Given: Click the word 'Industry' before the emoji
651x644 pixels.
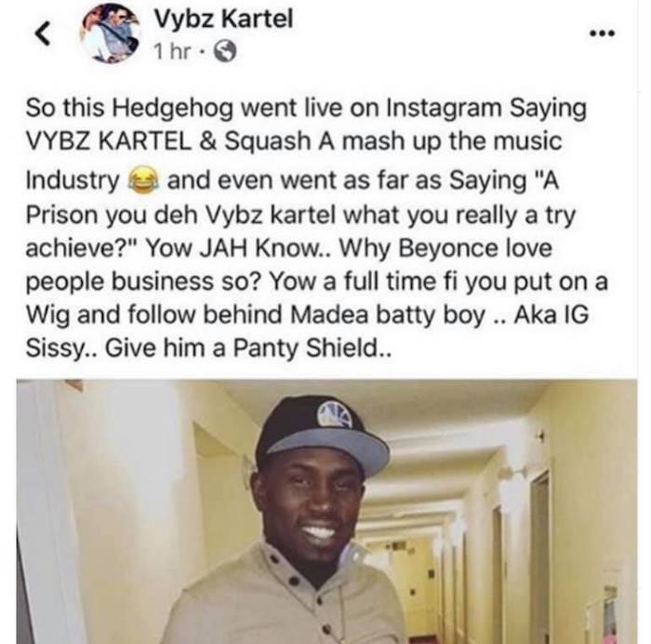Looking at the screenshot, I should click(x=73, y=181).
